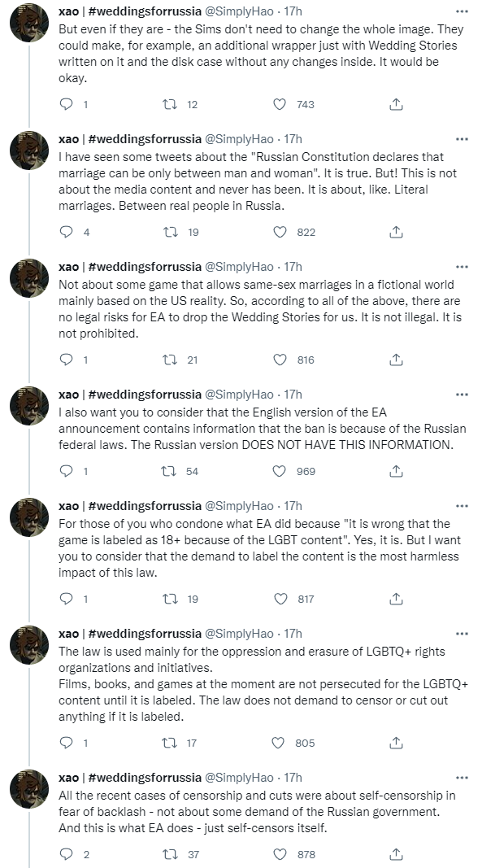View xao's avatar on the first tweet

coord(29,23)
